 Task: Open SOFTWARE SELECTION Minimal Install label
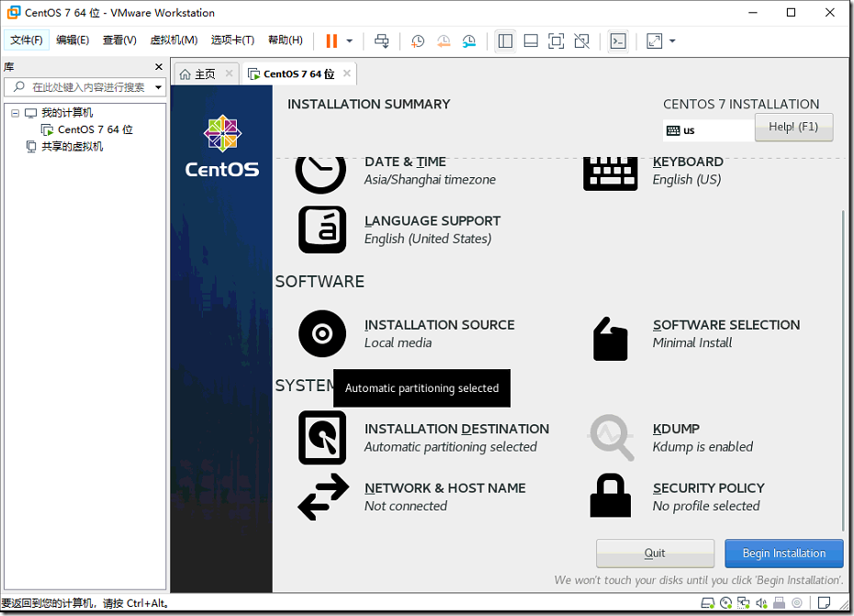pos(726,333)
